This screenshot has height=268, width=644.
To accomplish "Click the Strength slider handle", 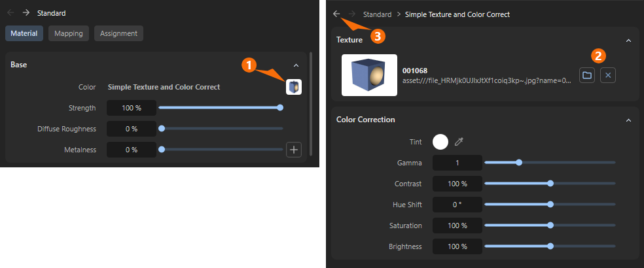I will [x=280, y=108].
